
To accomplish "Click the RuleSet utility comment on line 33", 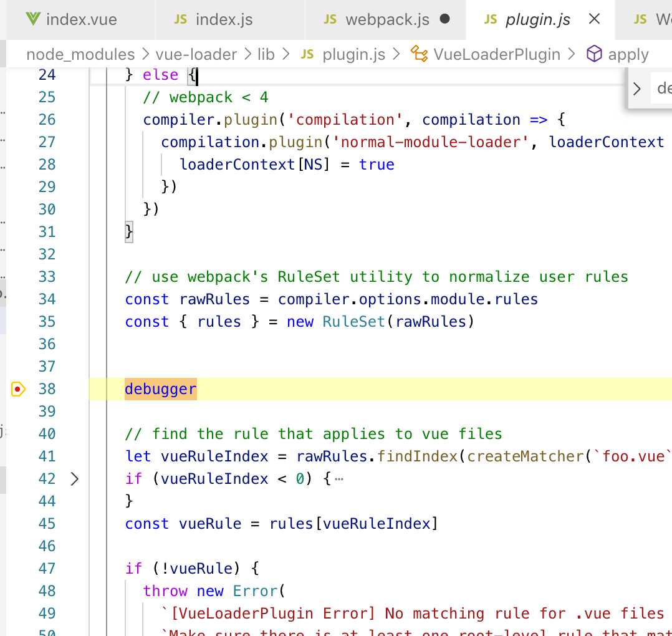I will point(377,277).
